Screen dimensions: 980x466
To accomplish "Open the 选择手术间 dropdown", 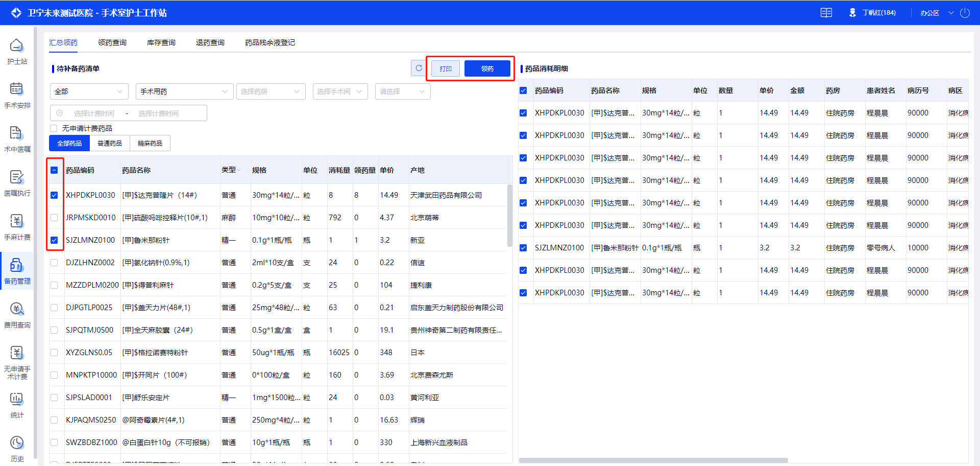I will coord(340,91).
